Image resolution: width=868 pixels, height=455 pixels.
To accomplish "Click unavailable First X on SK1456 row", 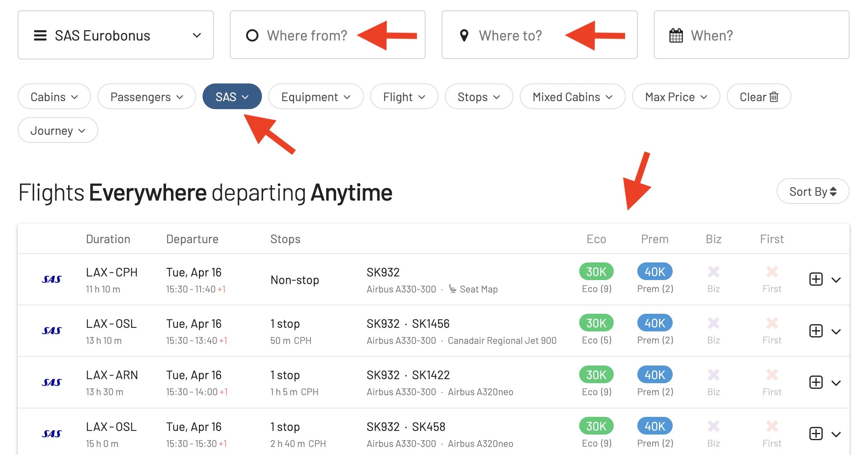I will point(772,323).
